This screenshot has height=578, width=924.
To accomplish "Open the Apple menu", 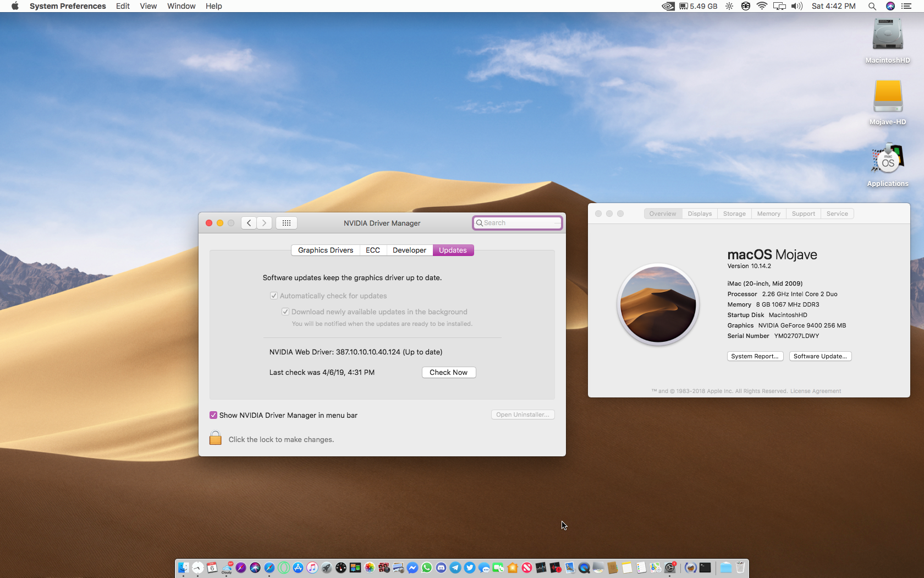I will pos(15,6).
